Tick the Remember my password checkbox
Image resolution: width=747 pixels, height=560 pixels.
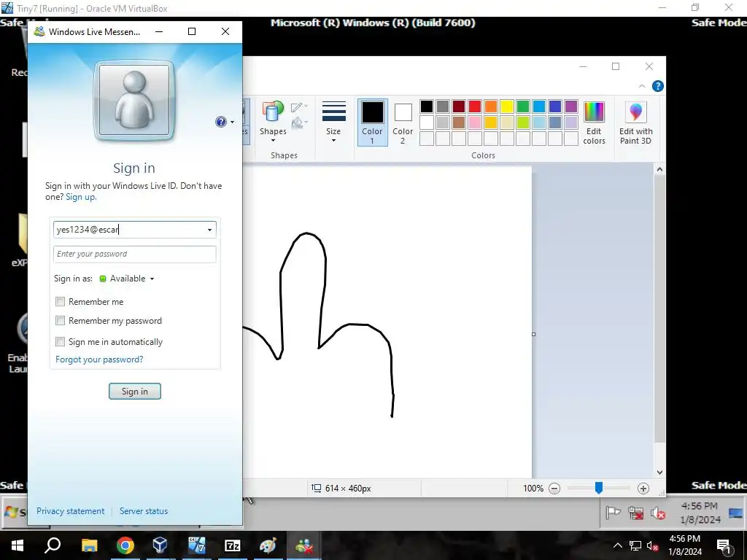click(x=60, y=321)
